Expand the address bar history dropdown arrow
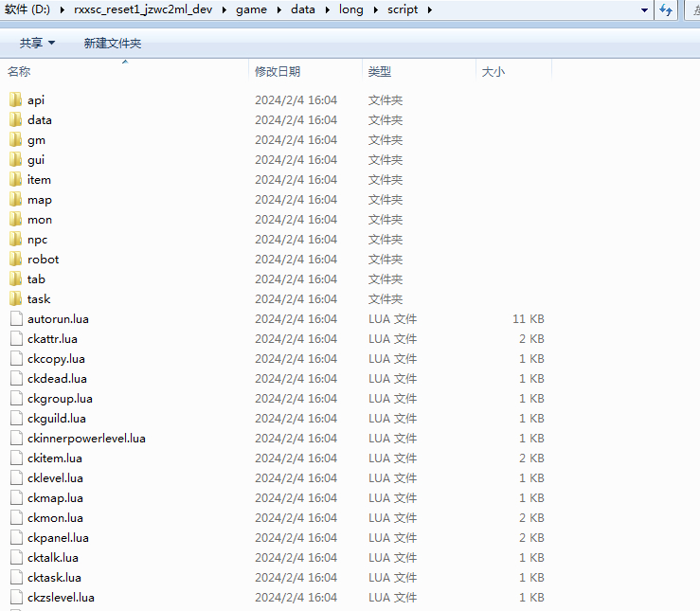Viewport: 700px width, 611px height. click(644, 9)
